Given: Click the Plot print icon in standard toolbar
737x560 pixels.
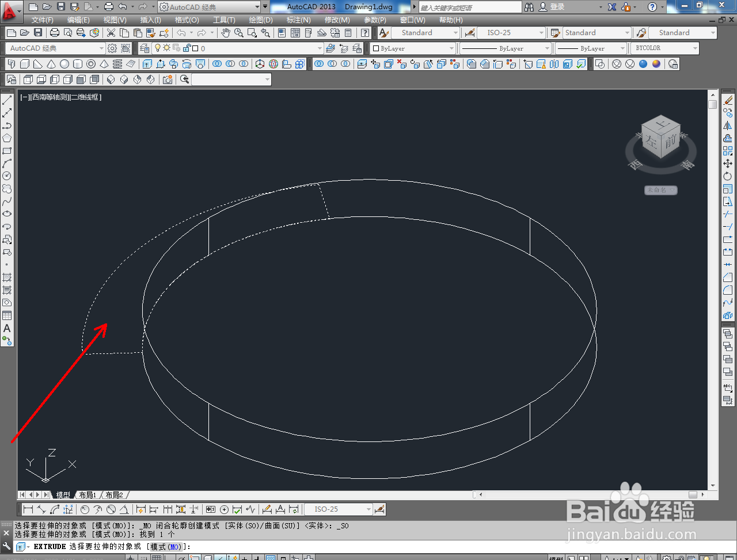Looking at the screenshot, I should point(55,33).
